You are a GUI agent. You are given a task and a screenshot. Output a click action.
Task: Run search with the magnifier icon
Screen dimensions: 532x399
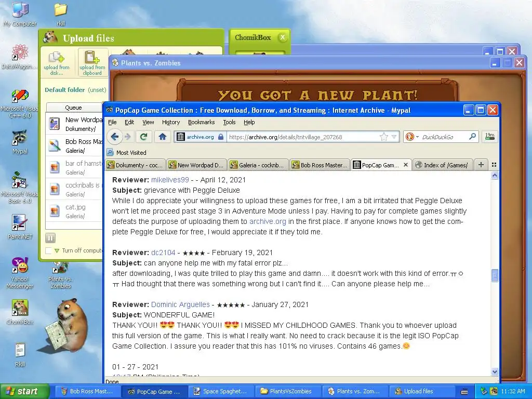point(472,137)
